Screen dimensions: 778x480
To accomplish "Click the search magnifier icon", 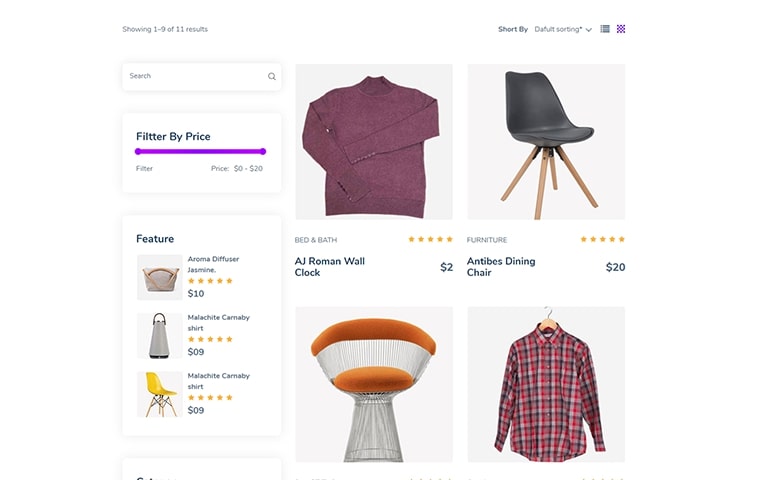I will [x=272, y=76].
